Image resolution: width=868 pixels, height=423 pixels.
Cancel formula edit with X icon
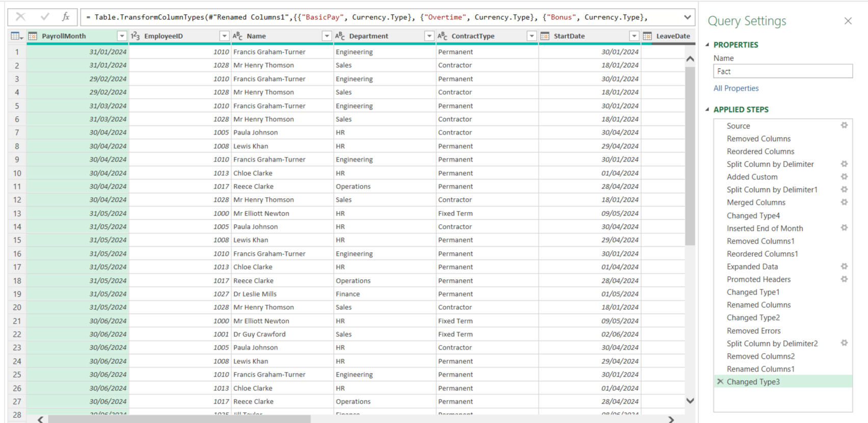point(20,17)
